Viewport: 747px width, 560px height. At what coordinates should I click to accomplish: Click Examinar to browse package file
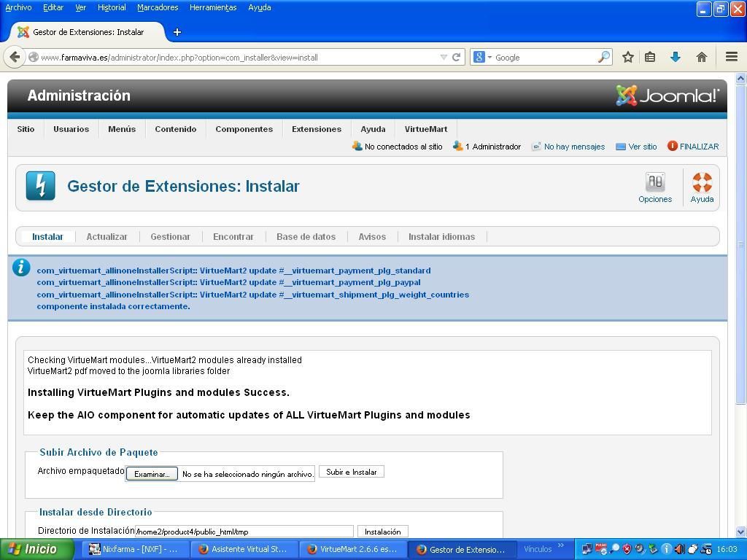(152, 474)
